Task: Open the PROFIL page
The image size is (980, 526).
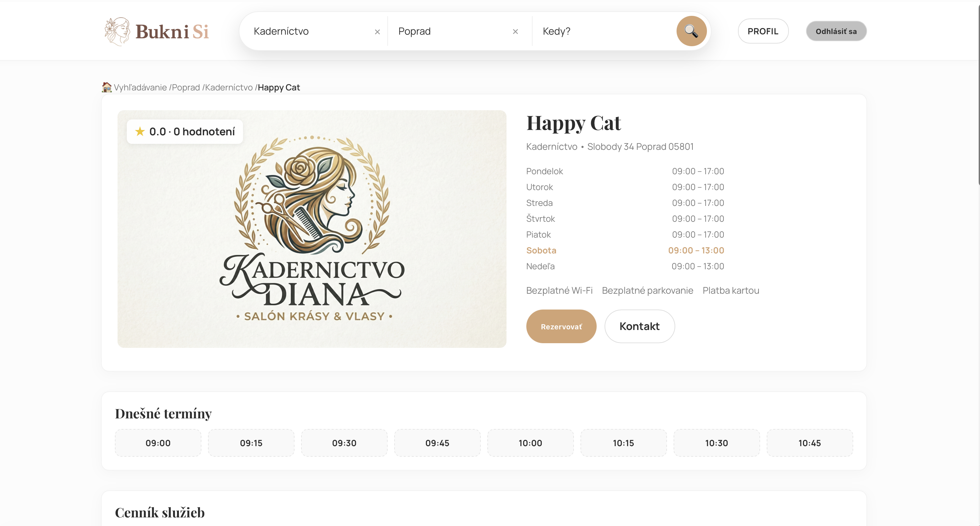Action: pos(762,31)
